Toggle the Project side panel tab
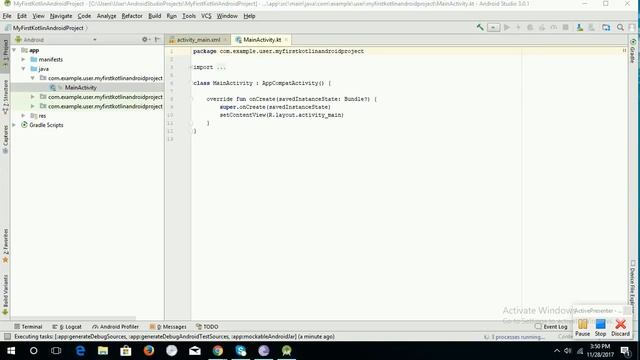Viewport: 640px width, 360px height. (5, 53)
